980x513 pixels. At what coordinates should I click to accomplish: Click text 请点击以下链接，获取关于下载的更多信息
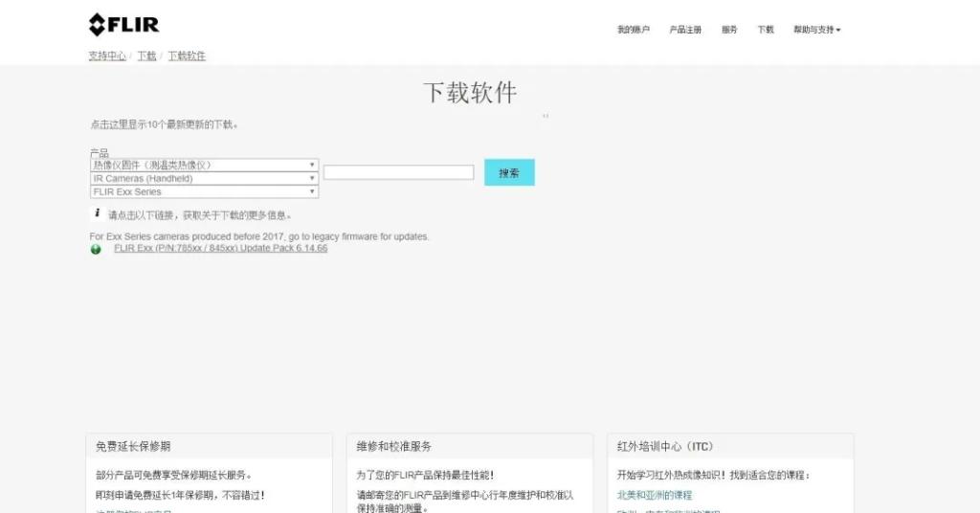(x=199, y=215)
